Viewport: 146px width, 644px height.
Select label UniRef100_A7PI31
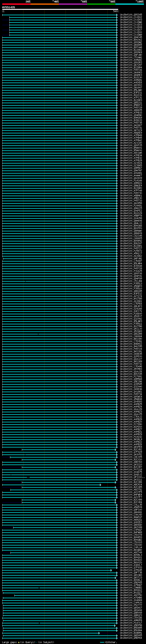pyautogui.click(x=131, y=98)
